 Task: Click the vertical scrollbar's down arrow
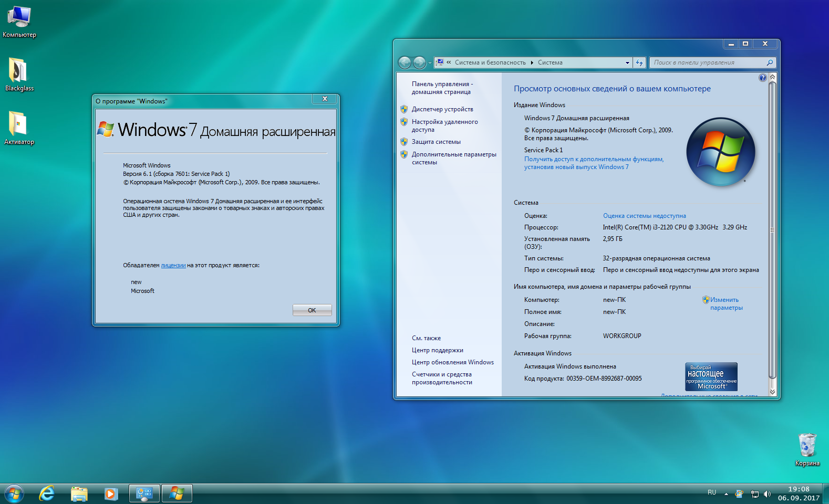(772, 392)
